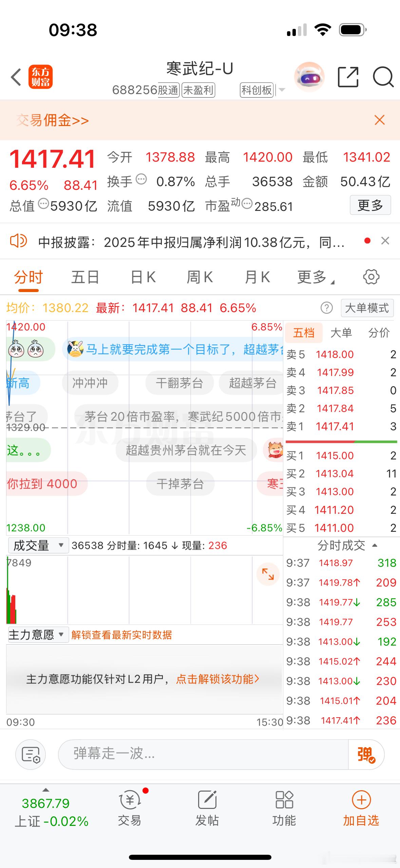
Task: Tap 加自选 add to watchlist
Action: tap(361, 808)
